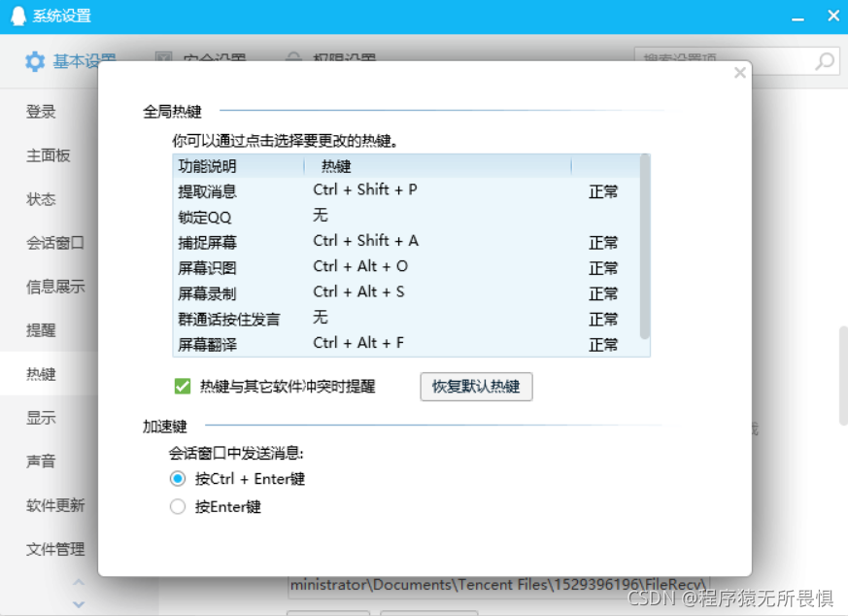Select the 提取消息 hotkey row
The width and height of the screenshot is (848, 616).
tap(406, 190)
